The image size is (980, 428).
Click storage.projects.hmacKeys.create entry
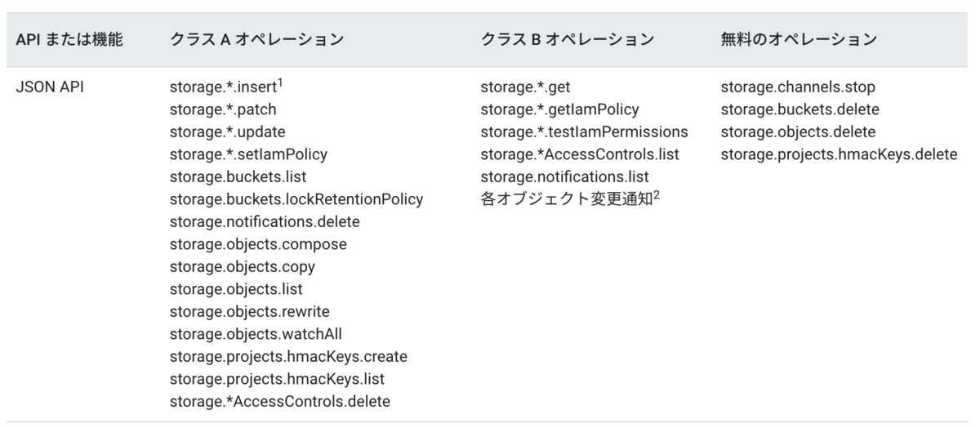point(288,357)
